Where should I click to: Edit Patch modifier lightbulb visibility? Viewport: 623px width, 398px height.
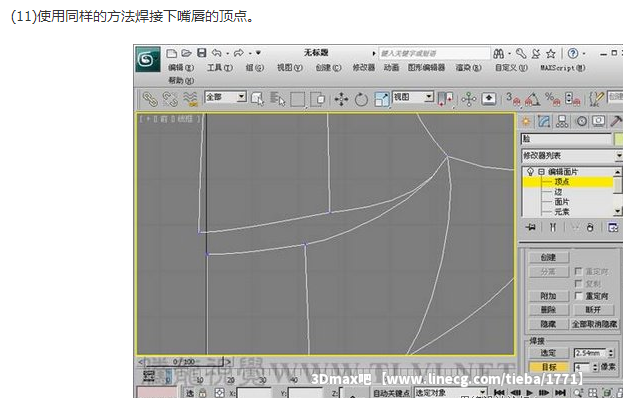point(530,172)
